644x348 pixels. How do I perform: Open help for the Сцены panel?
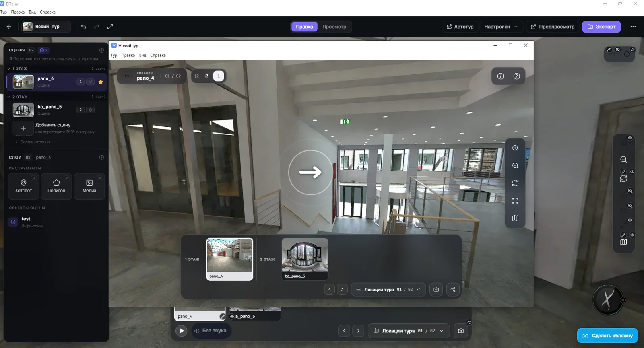coord(101,50)
